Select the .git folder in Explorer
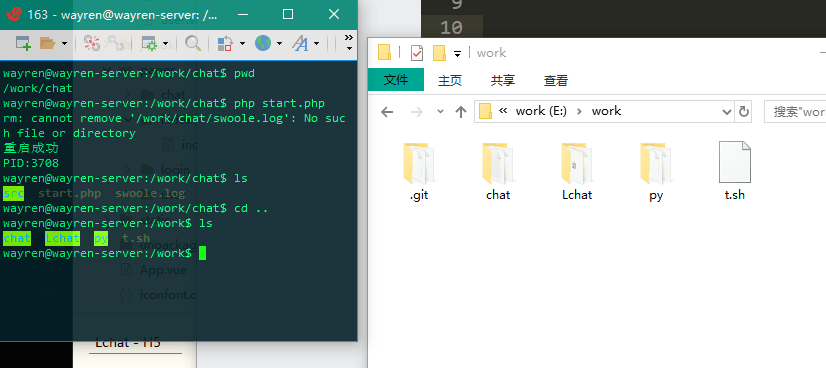The width and height of the screenshot is (826, 368). click(419, 171)
